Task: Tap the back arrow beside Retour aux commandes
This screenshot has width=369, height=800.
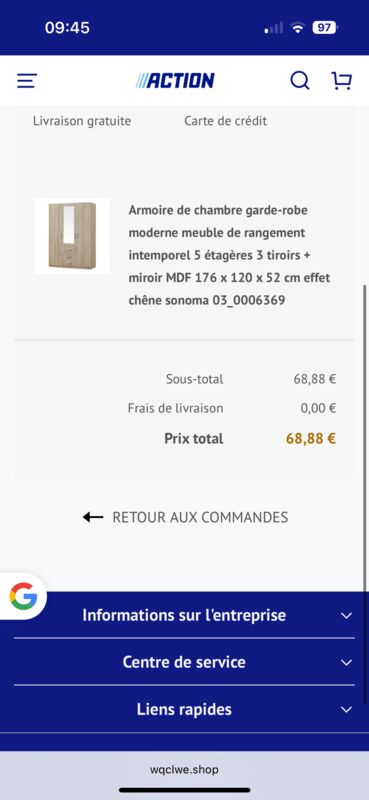Action: click(93, 517)
